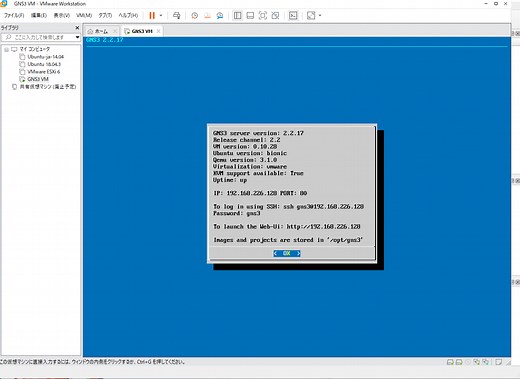Open the power options dropdown beside the pause button
The width and height of the screenshot is (520, 379).
[x=161, y=15]
